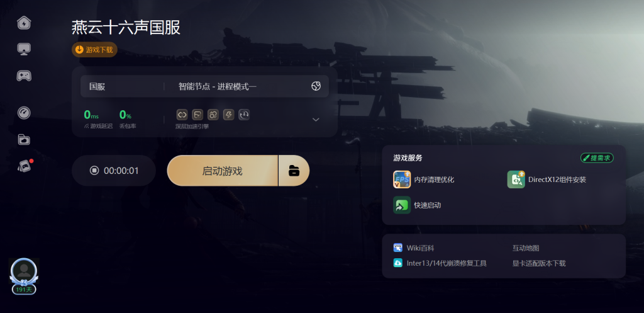The width and height of the screenshot is (644, 313).
Task: Open the cloud folder icon in the sidebar
Action: (x=24, y=139)
